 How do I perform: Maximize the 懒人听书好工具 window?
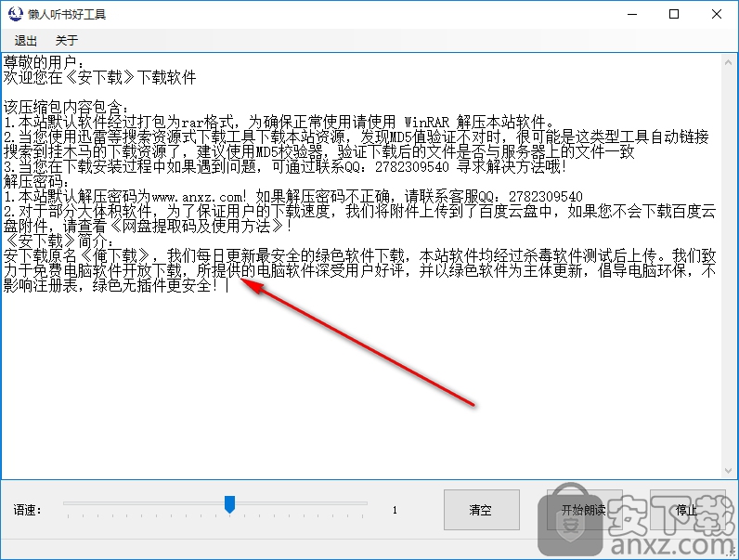click(674, 14)
